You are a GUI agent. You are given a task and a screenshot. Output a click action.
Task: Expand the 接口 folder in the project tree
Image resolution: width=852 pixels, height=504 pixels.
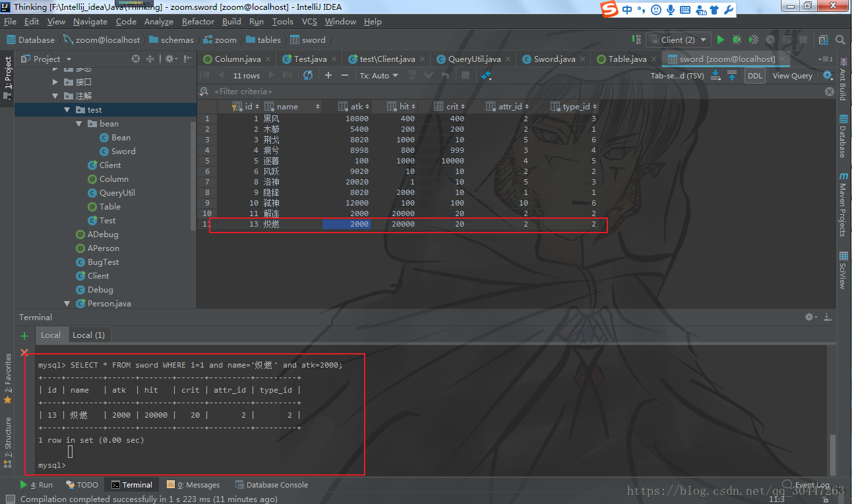[x=55, y=82]
